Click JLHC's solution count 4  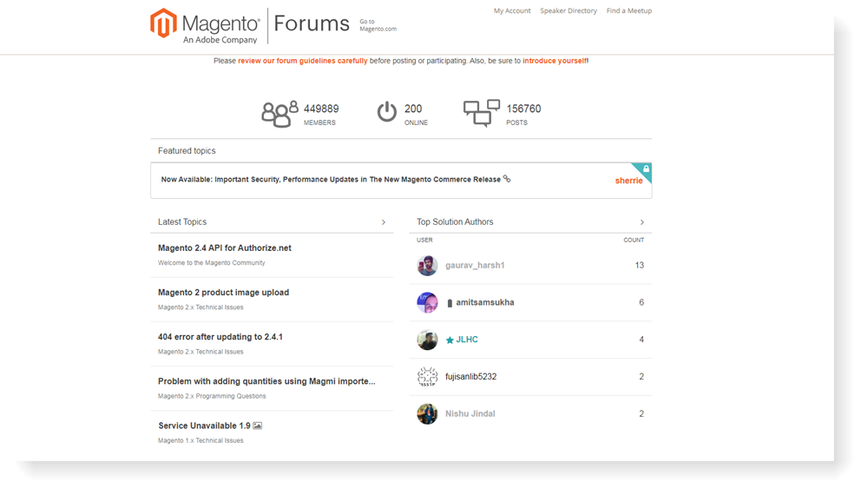tap(641, 340)
